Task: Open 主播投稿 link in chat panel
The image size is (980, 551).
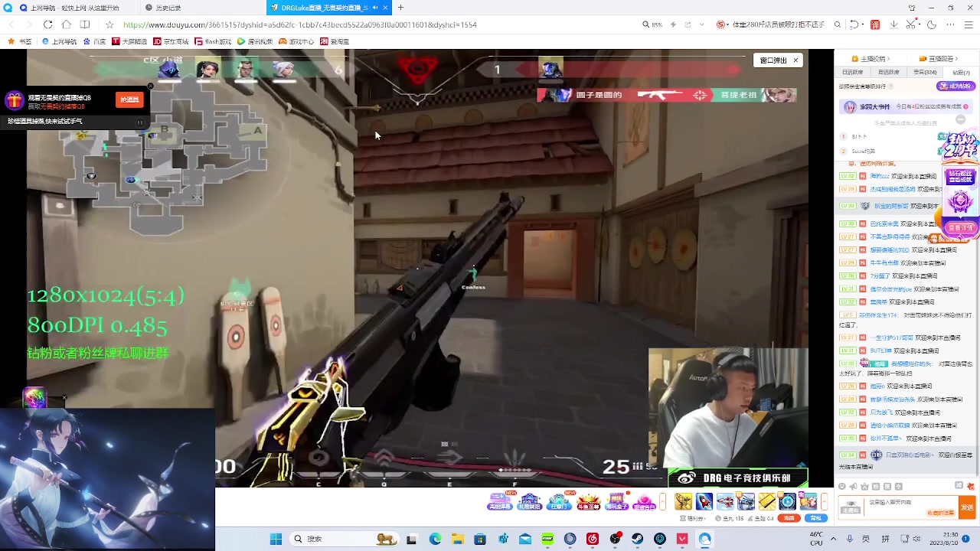Action: [871, 58]
